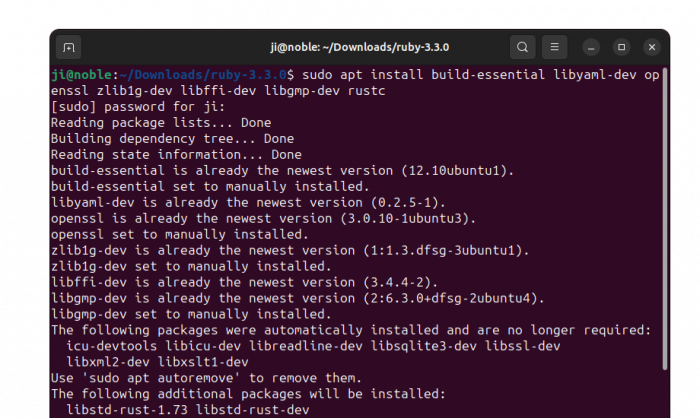Click the 'Reading state information... Done' line
The width and height of the screenshot is (700, 418).
[x=176, y=155]
